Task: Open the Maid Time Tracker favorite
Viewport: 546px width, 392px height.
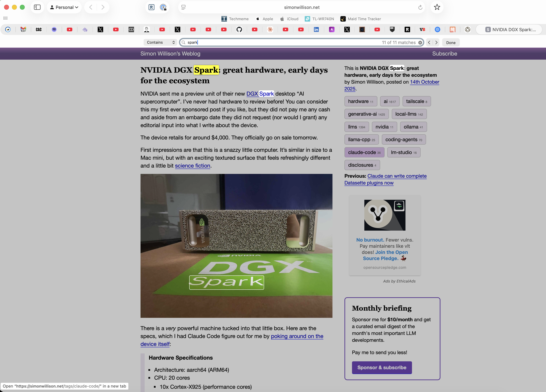Action: coord(361,19)
